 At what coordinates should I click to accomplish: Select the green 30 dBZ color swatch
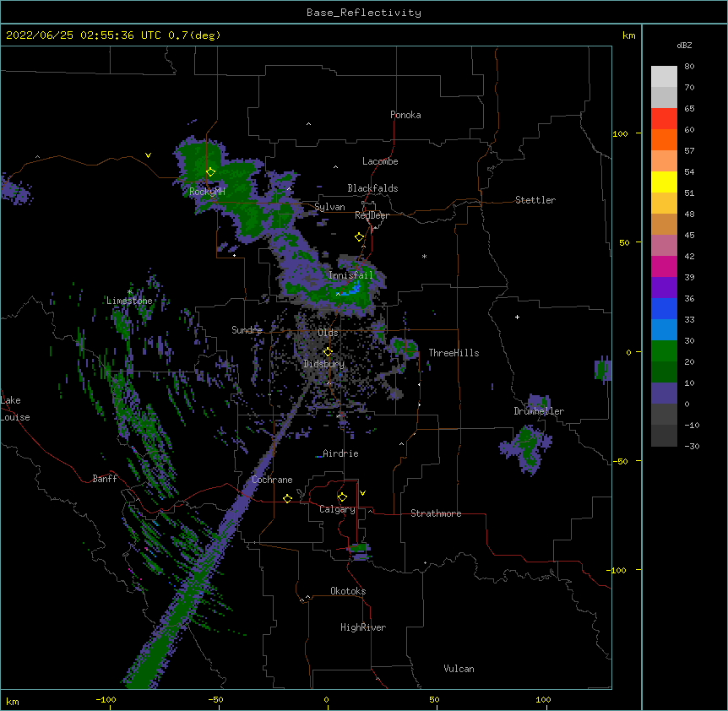click(664, 351)
